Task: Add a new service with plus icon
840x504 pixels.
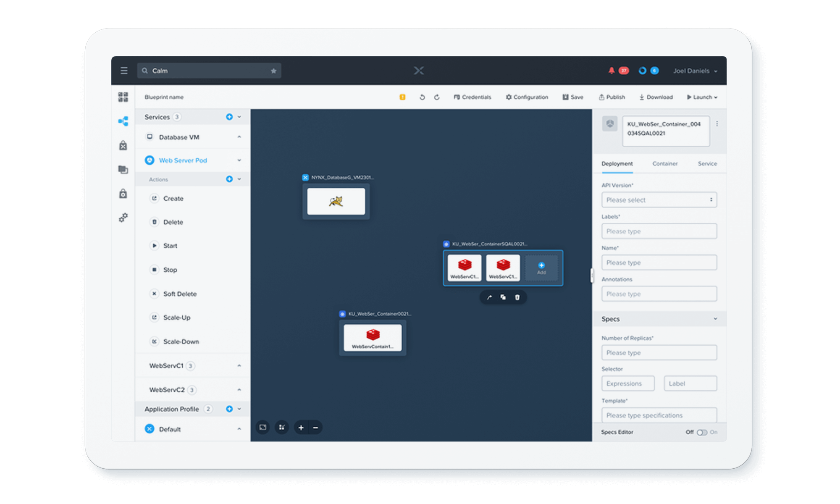Action: [x=229, y=117]
